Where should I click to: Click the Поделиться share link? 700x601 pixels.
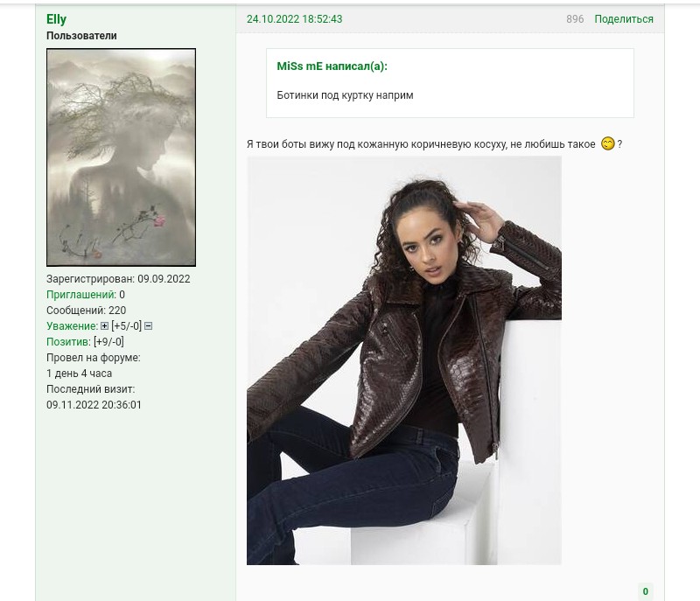point(624,19)
